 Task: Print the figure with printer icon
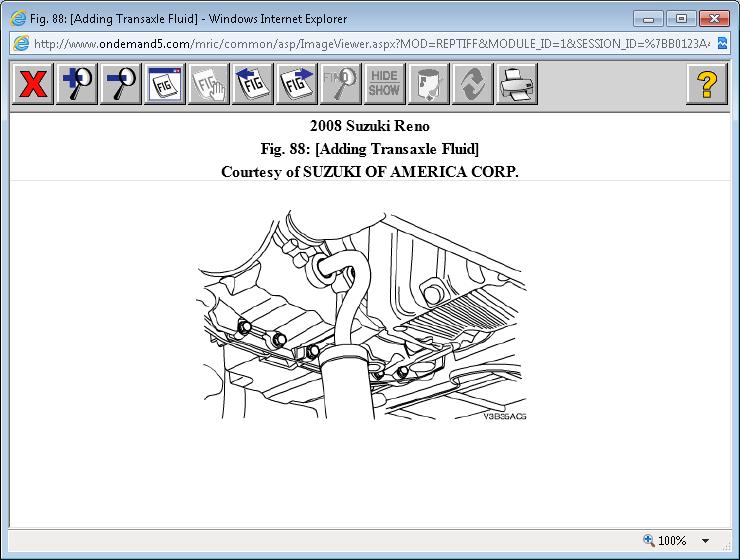517,84
